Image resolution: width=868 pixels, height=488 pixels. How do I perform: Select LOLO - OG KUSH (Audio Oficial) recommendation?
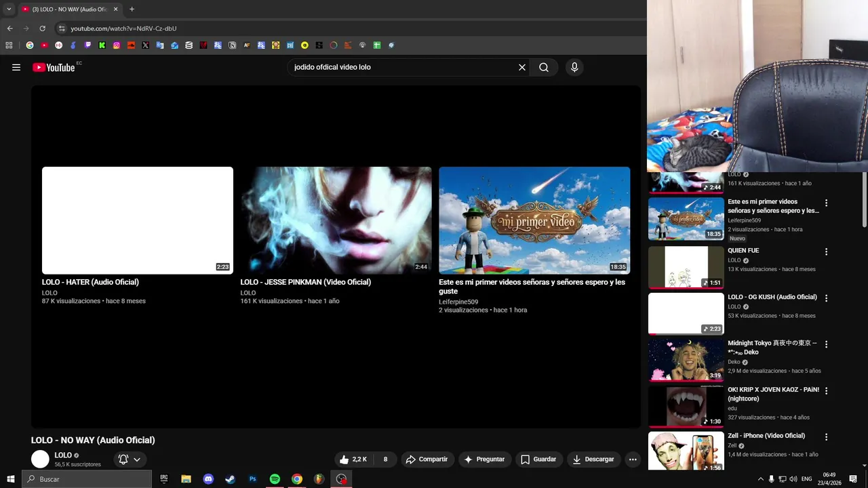pos(772,297)
